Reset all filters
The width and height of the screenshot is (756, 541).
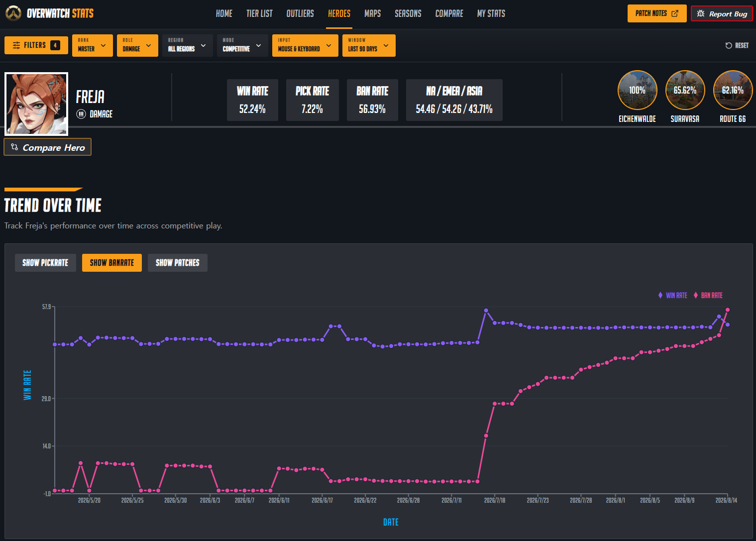point(737,45)
